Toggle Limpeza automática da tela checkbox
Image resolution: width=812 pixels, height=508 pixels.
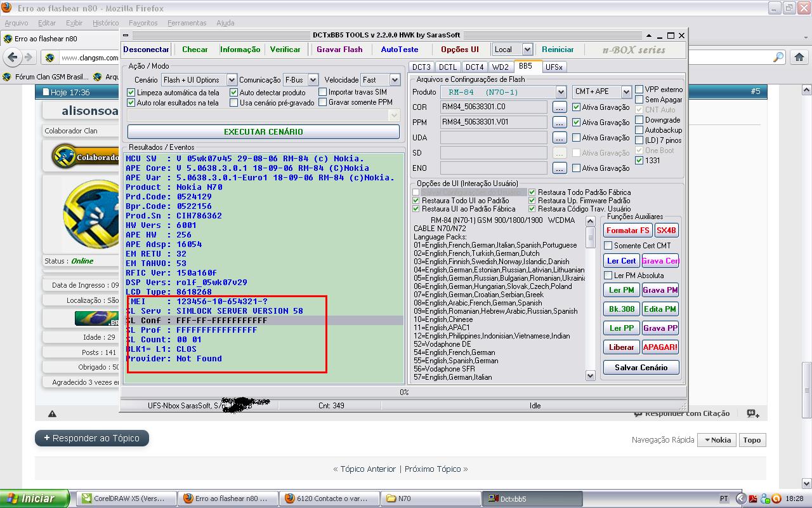[131, 92]
